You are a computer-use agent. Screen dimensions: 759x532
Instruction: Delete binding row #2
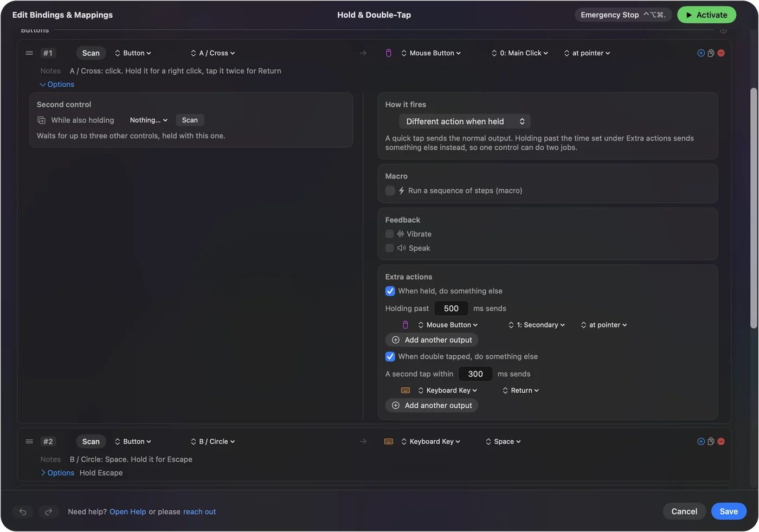tap(721, 441)
